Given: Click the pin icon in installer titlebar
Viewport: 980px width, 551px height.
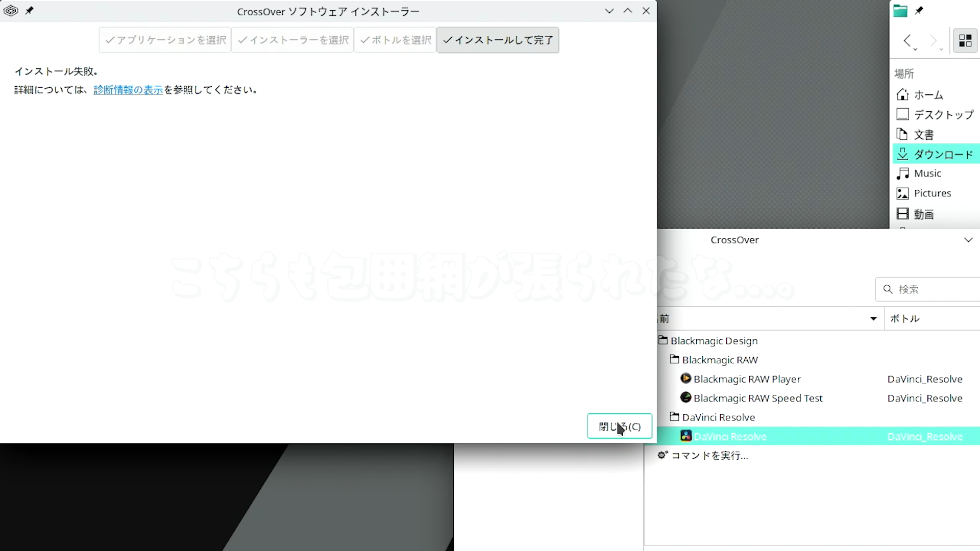Looking at the screenshot, I should [30, 11].
